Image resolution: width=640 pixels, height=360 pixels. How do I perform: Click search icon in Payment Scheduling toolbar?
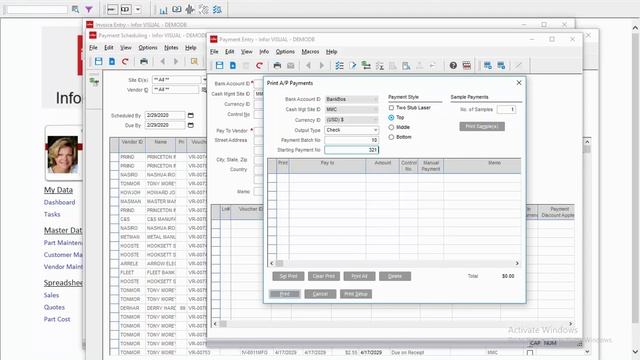click(194, 61)
